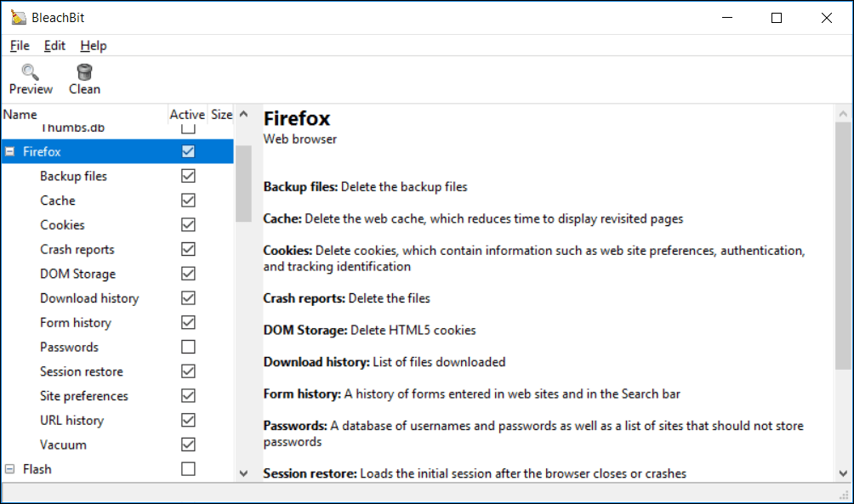Click the Size column header
Image resolution: width=854 pixels, height=504 pixels.
coord(222,114)
